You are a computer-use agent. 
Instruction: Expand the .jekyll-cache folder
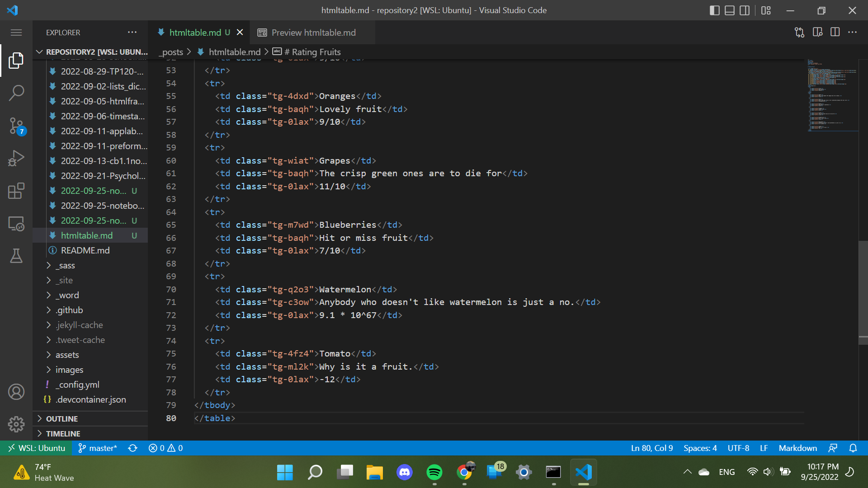90,325
